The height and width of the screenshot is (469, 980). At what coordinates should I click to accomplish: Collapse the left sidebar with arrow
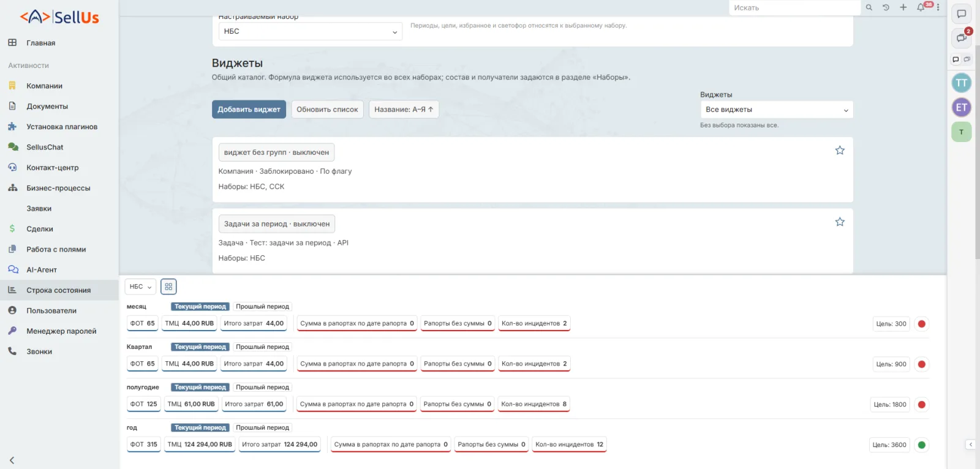tap(12, 460)
